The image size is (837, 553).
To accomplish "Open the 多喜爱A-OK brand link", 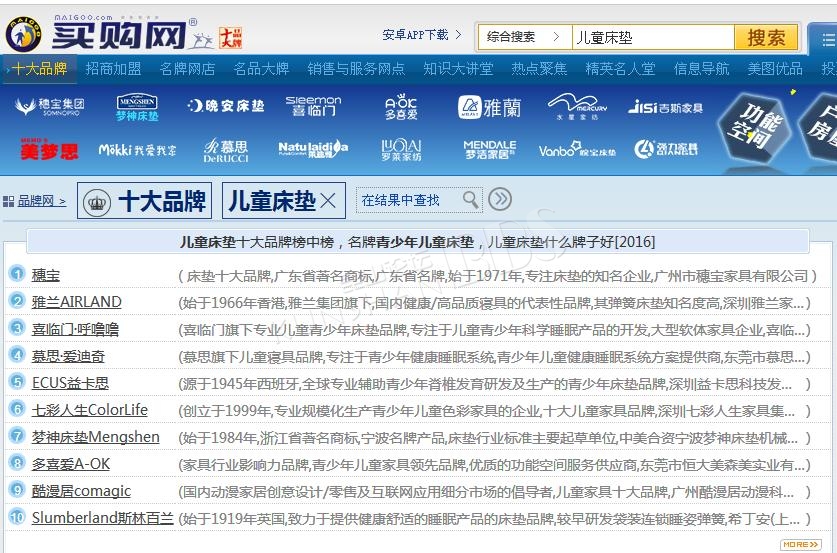I will [x=70, y=464].
